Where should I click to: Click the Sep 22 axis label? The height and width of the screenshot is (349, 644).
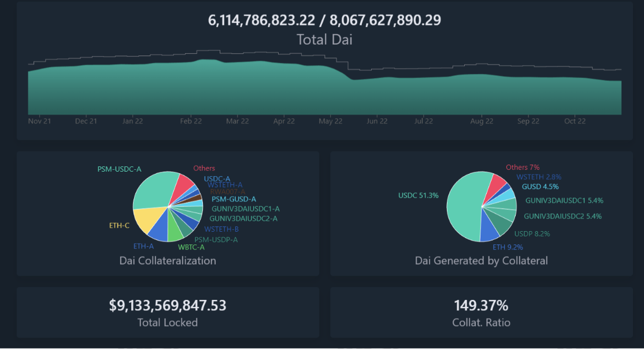point(528,121)
